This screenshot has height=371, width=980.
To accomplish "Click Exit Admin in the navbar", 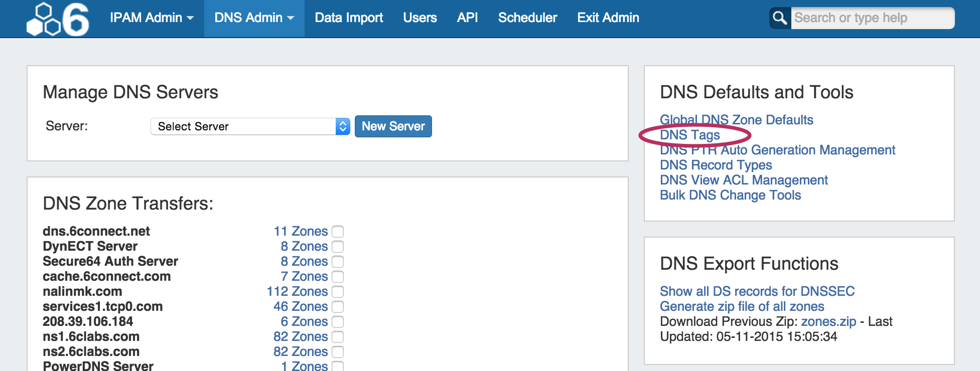I will tap(608, 18).
